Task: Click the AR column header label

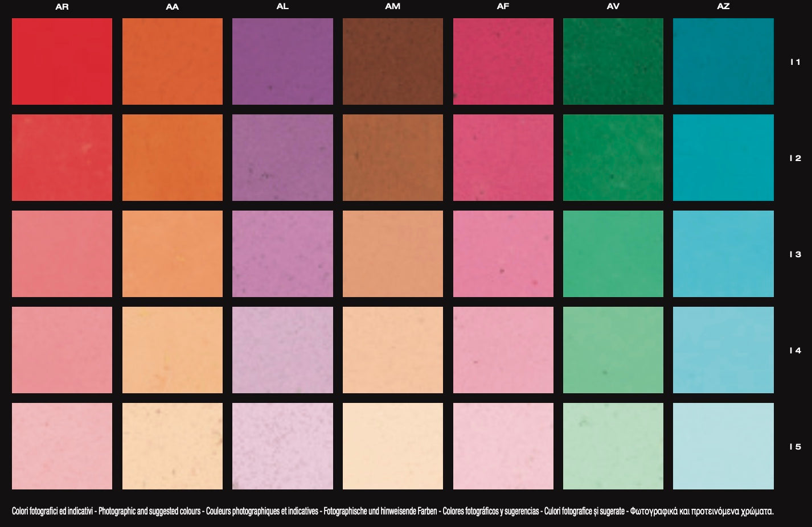Action: pyautogui.click(x=62, y=7)
